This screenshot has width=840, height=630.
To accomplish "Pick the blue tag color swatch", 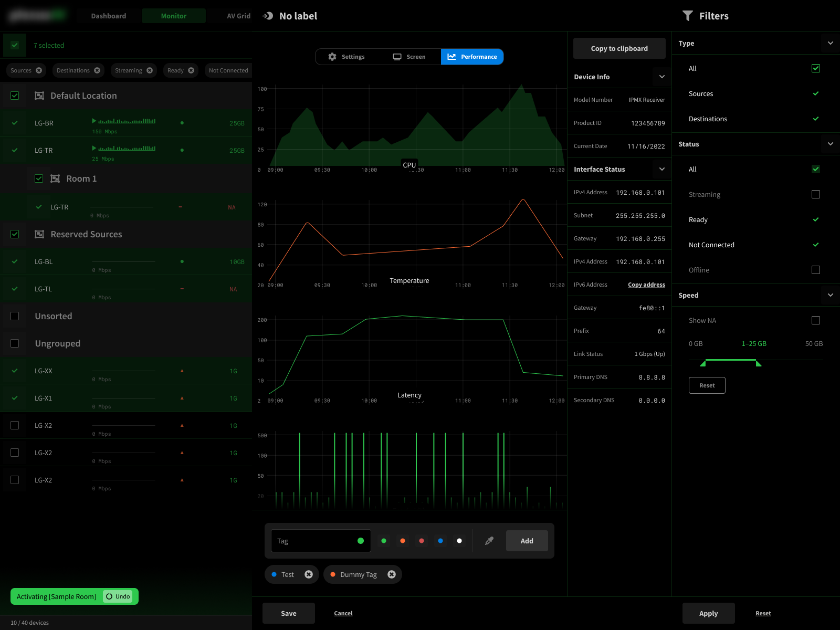I will pyautogui.click(x=440, y=541).
